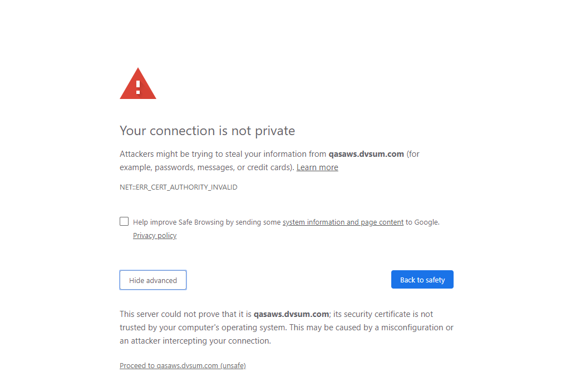Open 'system information and page content' link
This screenshot has height=392, width=561.
click(x=343, y=222)
